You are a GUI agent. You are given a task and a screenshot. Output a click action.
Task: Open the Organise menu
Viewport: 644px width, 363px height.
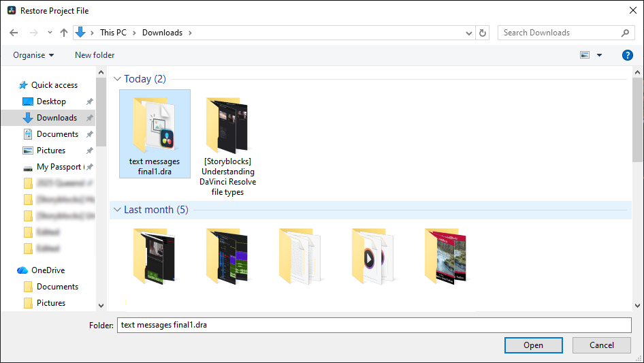click(33, 55)
